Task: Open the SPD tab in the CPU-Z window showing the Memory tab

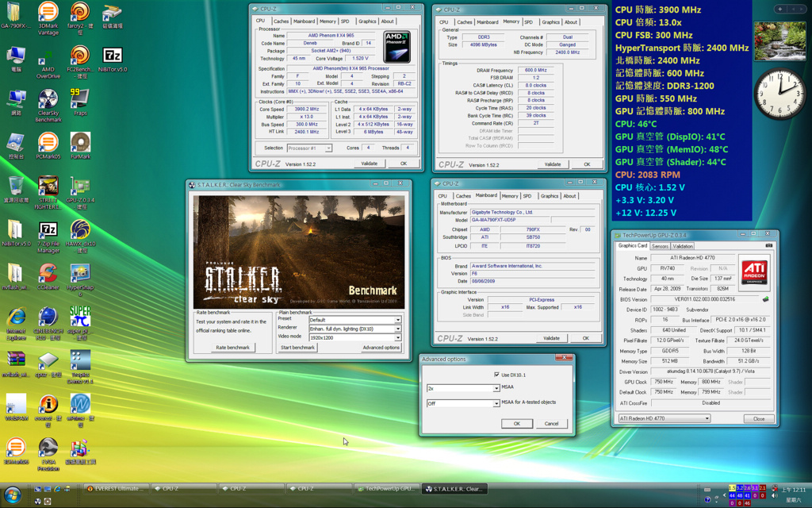Action: point(528,21)
